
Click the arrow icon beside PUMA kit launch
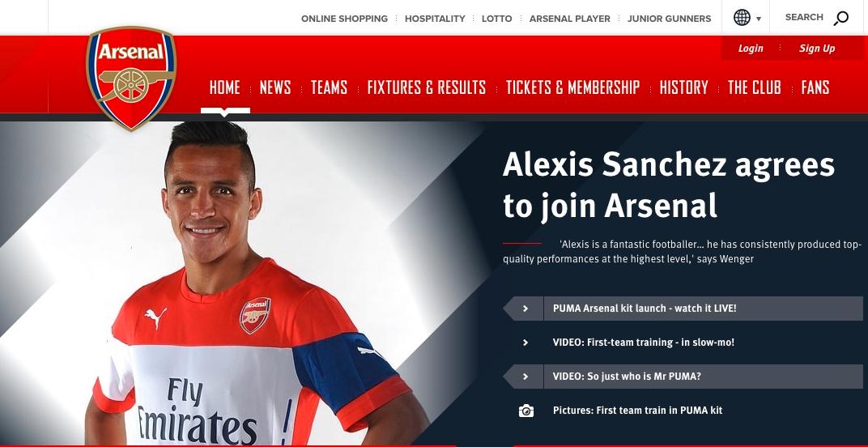pos(525,309)
